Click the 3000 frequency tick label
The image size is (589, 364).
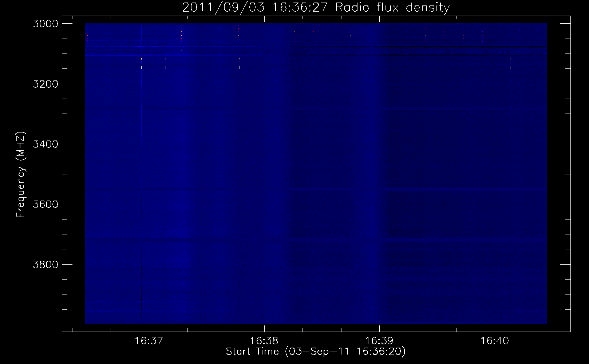(46, 24)
